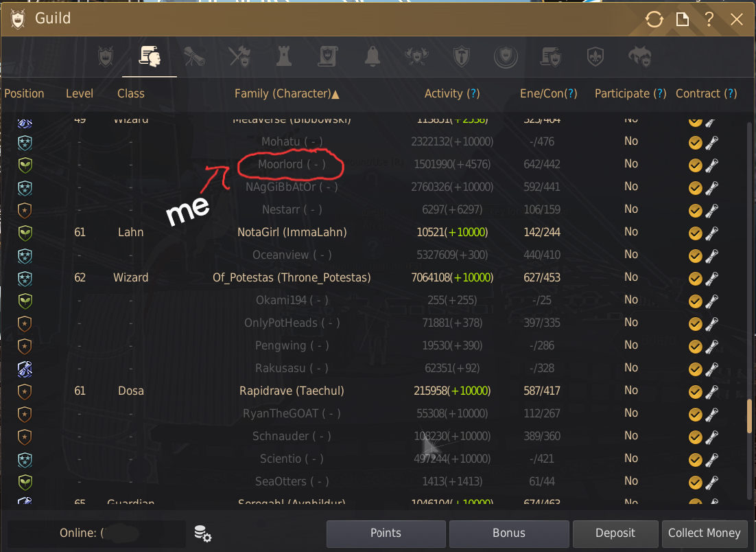Image resolution: width=756 pixels, height=552 pixels.
Task: Click the question mark help icon in the title bar
Action: pyautogui.click(x=709, y=19)
